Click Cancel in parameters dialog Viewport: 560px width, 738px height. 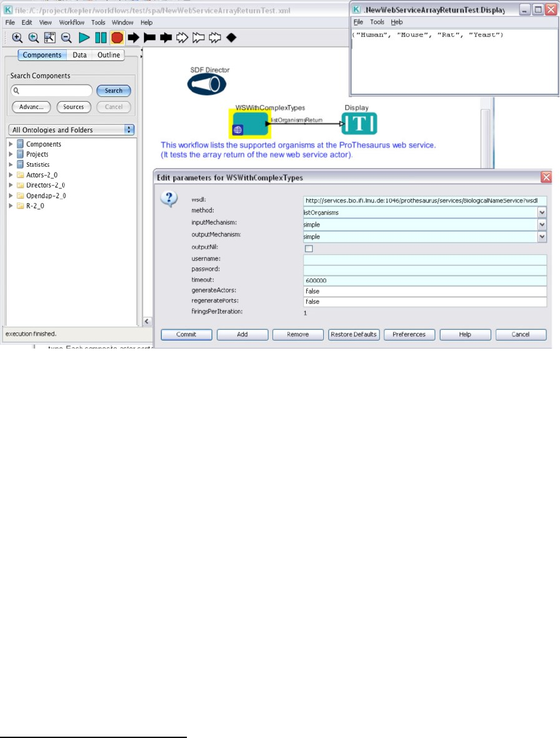(521, 335)
